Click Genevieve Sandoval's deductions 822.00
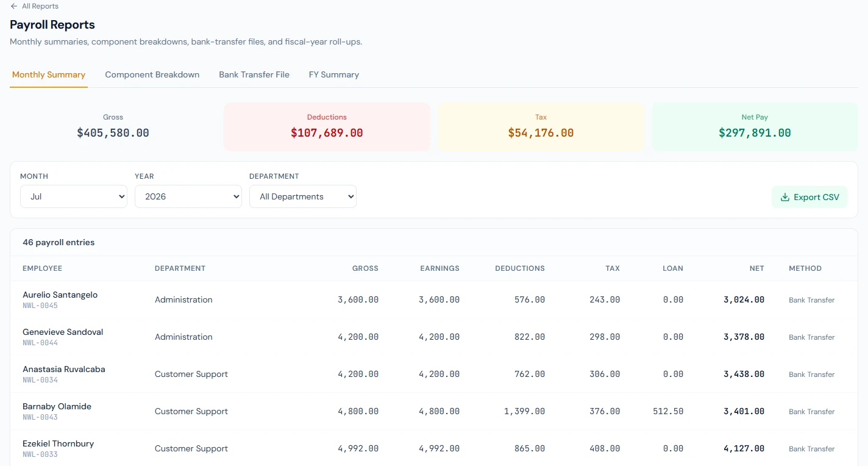 point(530,337)
